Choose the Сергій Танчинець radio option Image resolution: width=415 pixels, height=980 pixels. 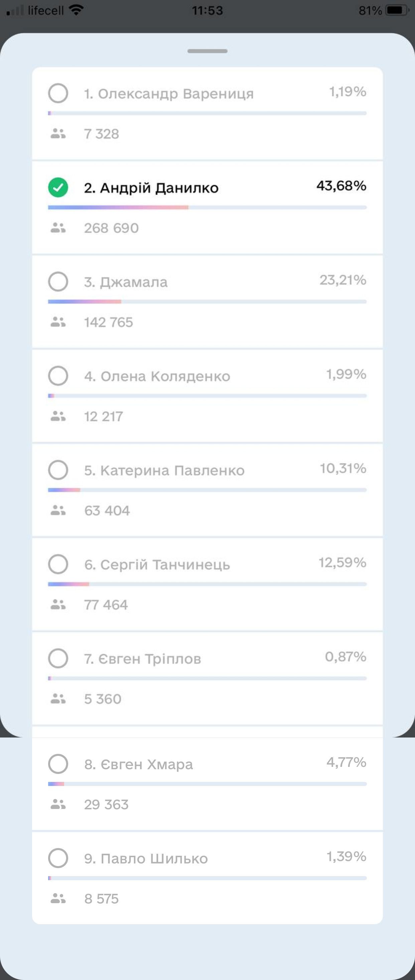(58, 564)
